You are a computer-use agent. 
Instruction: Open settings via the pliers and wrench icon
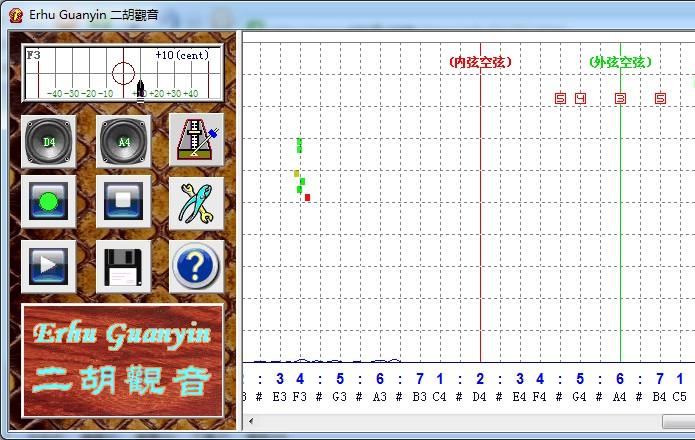tap(196, 202)
